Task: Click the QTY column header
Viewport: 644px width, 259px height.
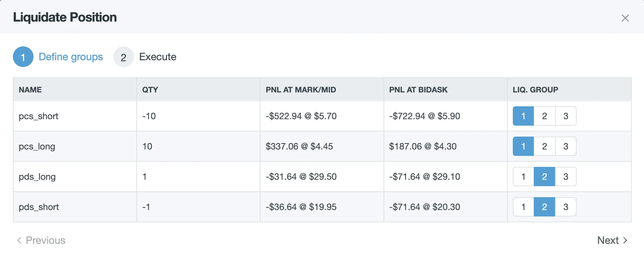Action: (x=150, y=90)
